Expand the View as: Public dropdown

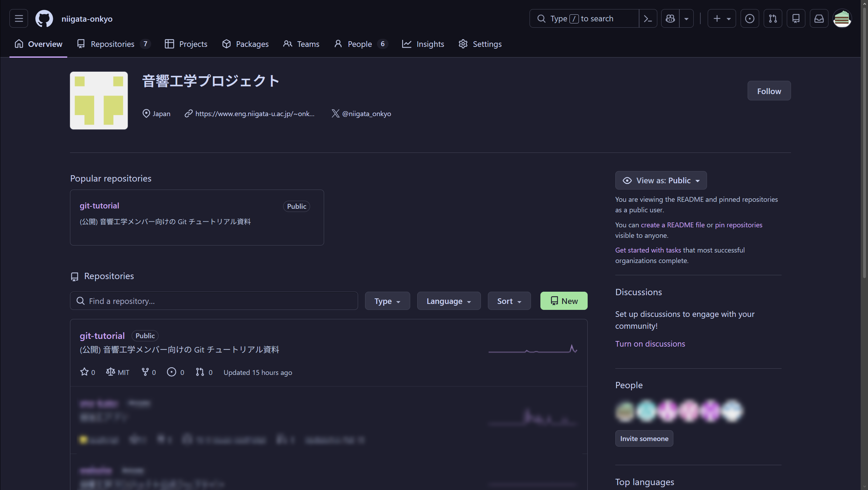pos(661,180)
